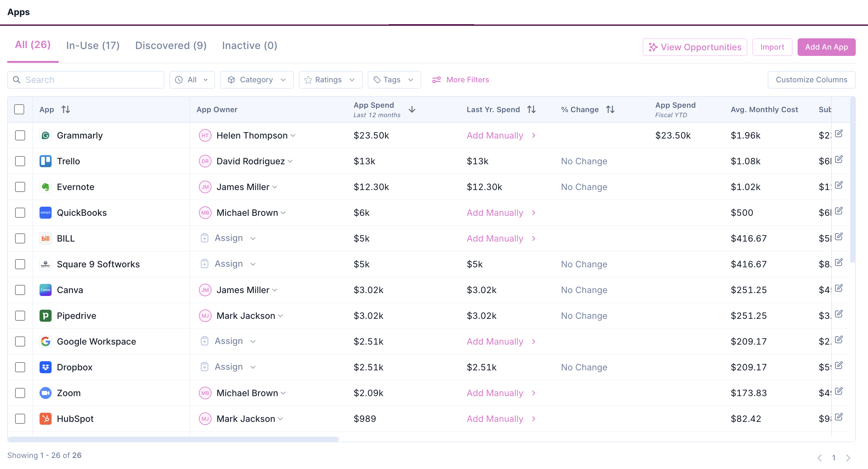Open the Trello app logo
Viewport: 868px width, 469px height.
click(46, 161)
